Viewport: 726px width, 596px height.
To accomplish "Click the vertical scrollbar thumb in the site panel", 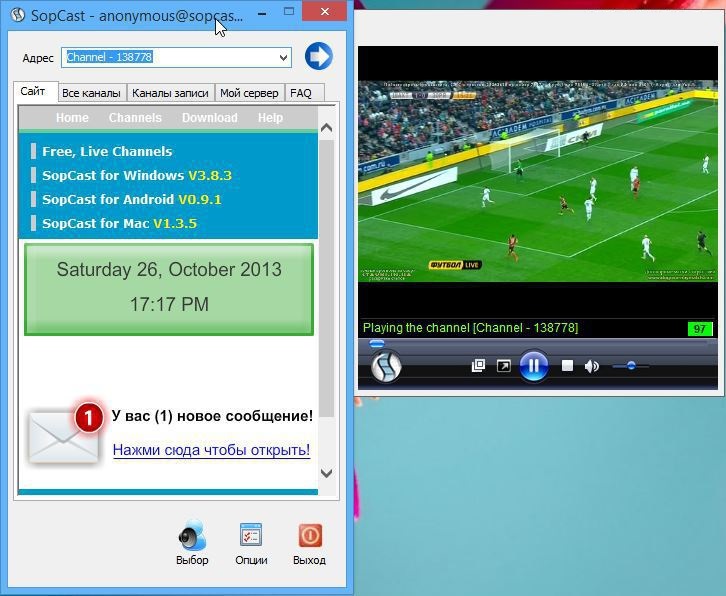I will click(326, 278).
